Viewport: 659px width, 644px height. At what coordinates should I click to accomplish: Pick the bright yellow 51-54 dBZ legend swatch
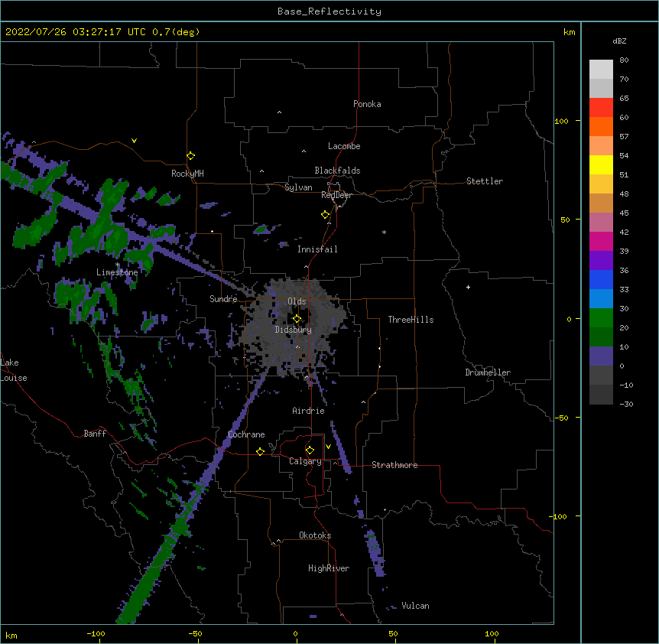(x=601, y=164)
